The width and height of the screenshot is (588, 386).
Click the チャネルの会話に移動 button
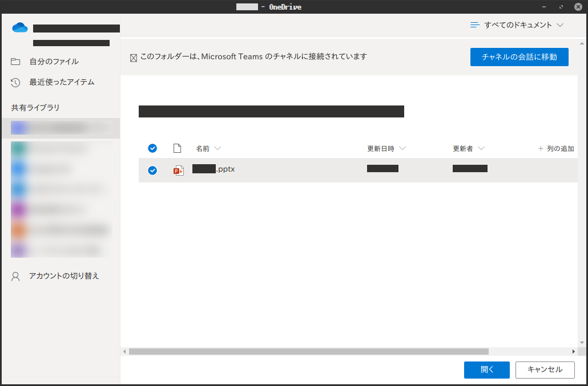pyautogui.click(x=519, y=57)
